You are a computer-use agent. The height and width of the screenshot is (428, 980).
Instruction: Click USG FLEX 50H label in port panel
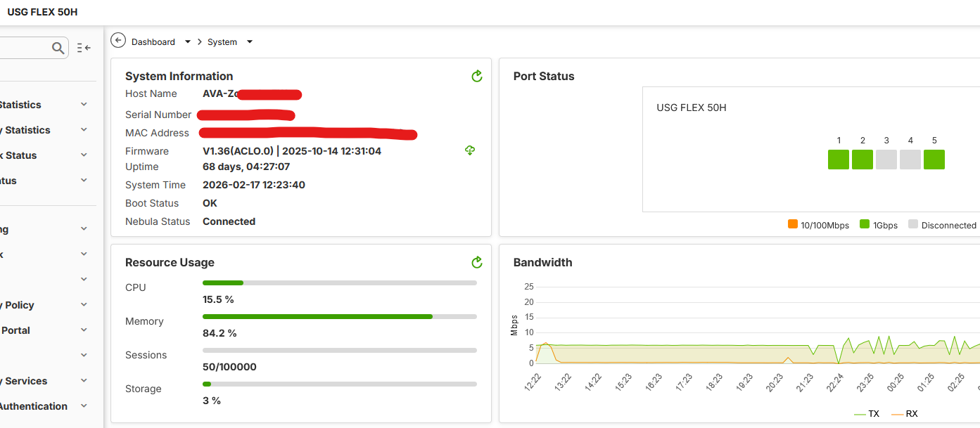(692, 108)
